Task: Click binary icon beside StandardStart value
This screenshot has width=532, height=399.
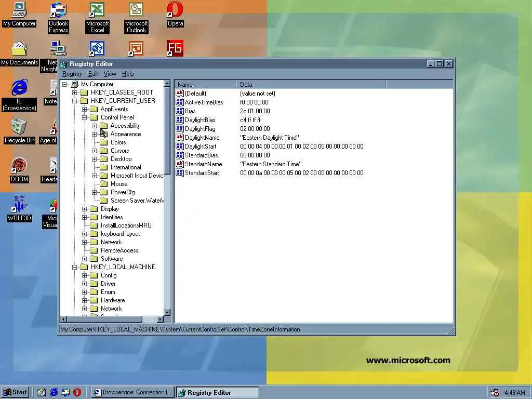Action: coord(180,172)
